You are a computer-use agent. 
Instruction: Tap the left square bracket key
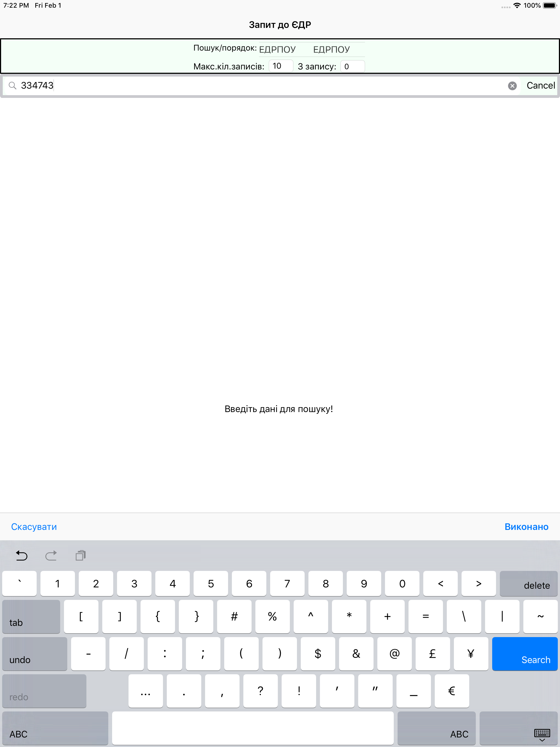81,617
